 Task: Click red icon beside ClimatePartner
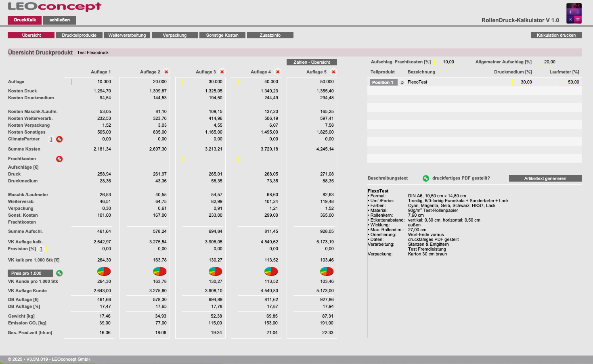tap(59, 139)
